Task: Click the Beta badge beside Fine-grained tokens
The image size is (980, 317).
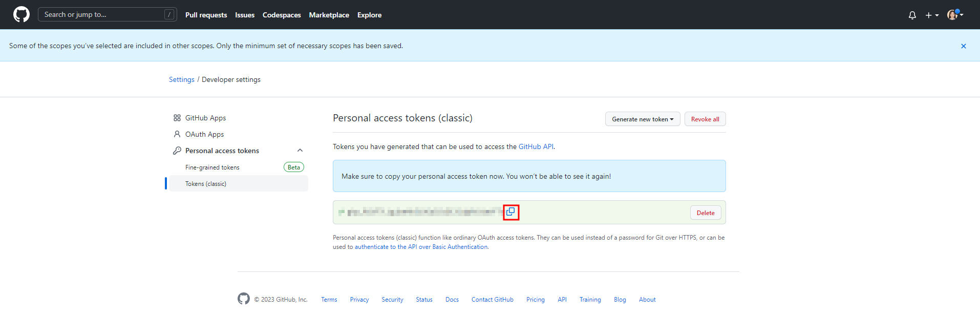Action: click(294, 167)
